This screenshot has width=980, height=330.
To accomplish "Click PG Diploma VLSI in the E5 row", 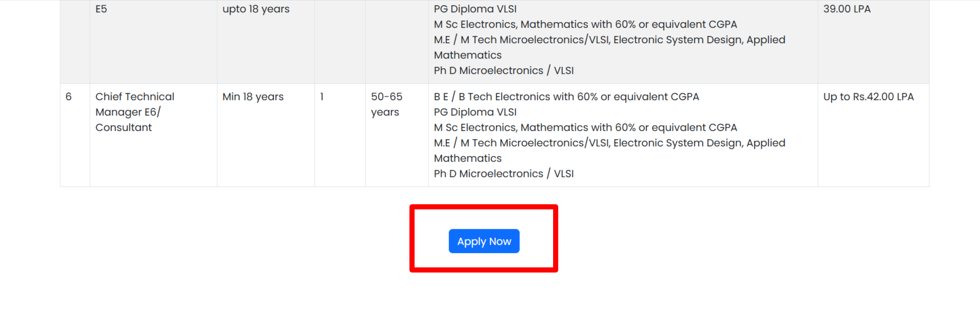I will pos(475,9).
